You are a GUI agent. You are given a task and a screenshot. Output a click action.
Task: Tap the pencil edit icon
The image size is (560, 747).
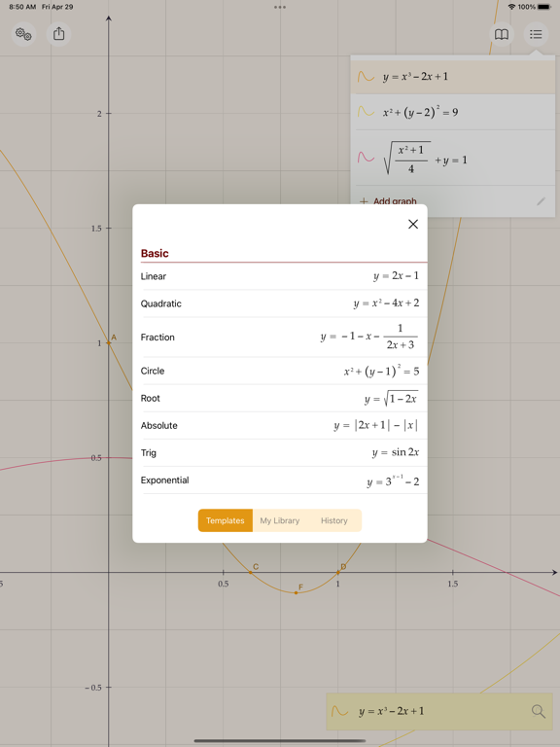click(x=541, y=201)
